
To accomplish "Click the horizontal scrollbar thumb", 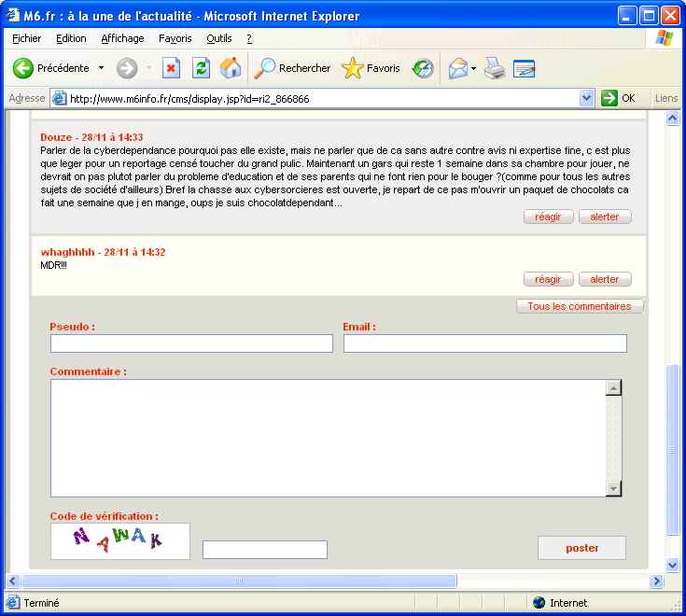I will pyautogui.click(x=239, y=581).
